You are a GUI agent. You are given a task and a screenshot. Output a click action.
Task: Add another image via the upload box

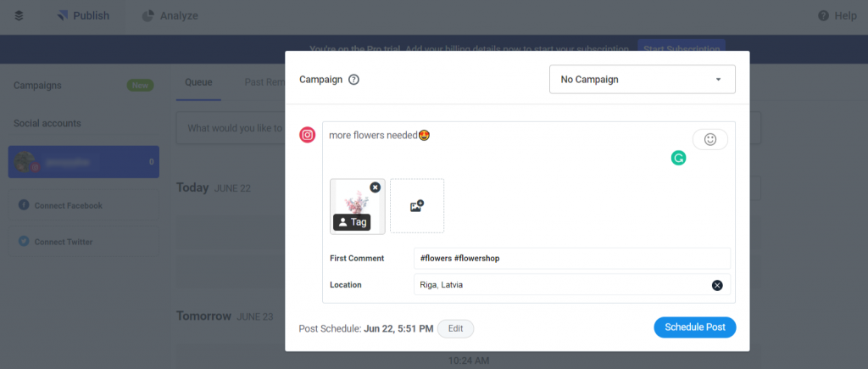click(417, 206)
